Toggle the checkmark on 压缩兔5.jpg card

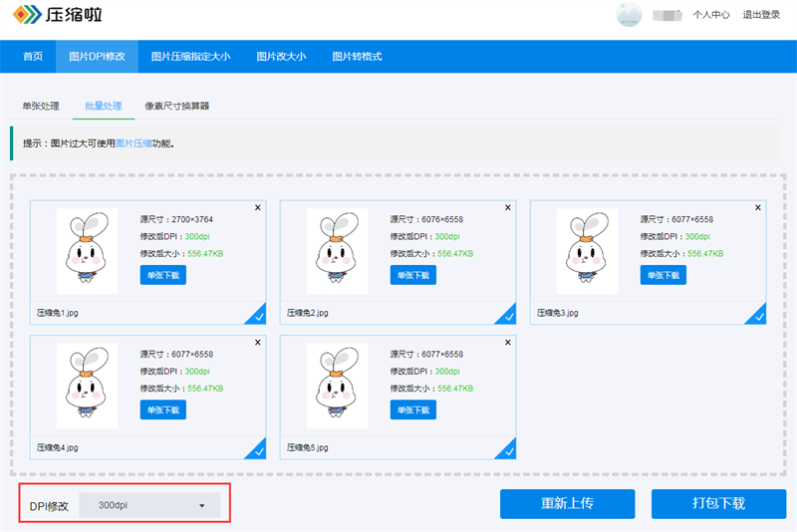click(508, 450)
